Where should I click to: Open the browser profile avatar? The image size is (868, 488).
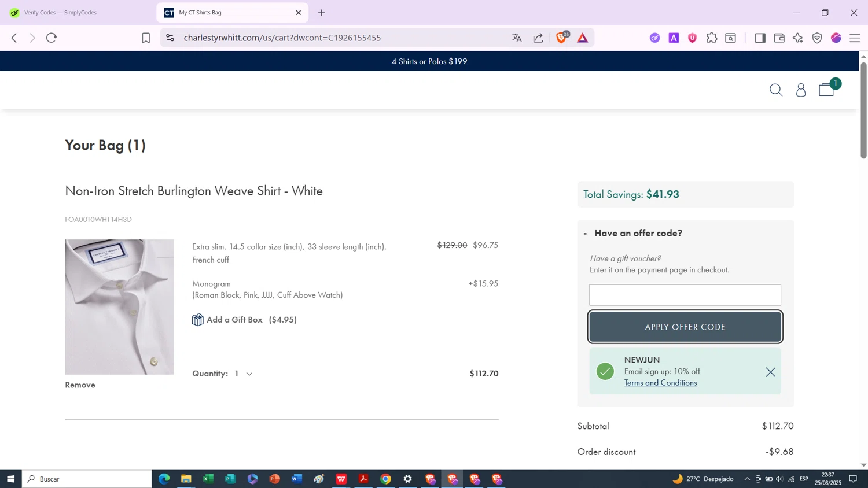pyautogui.click(x=836, y=38)
